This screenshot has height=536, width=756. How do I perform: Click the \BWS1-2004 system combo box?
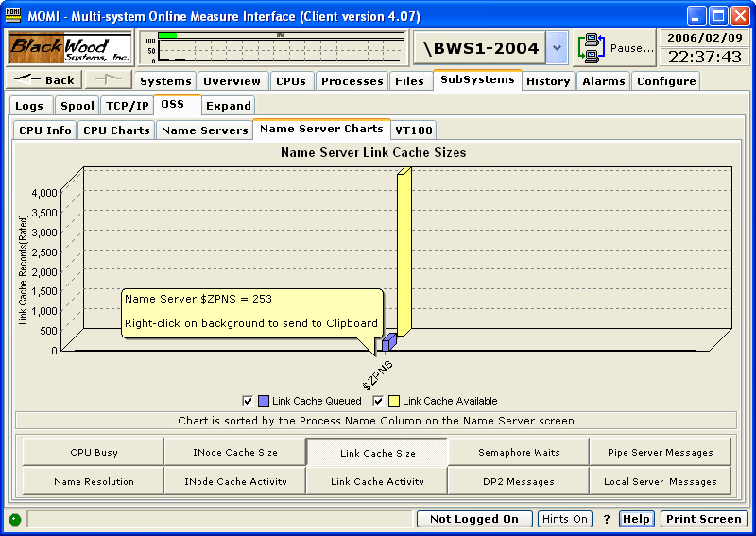[481, 48]
